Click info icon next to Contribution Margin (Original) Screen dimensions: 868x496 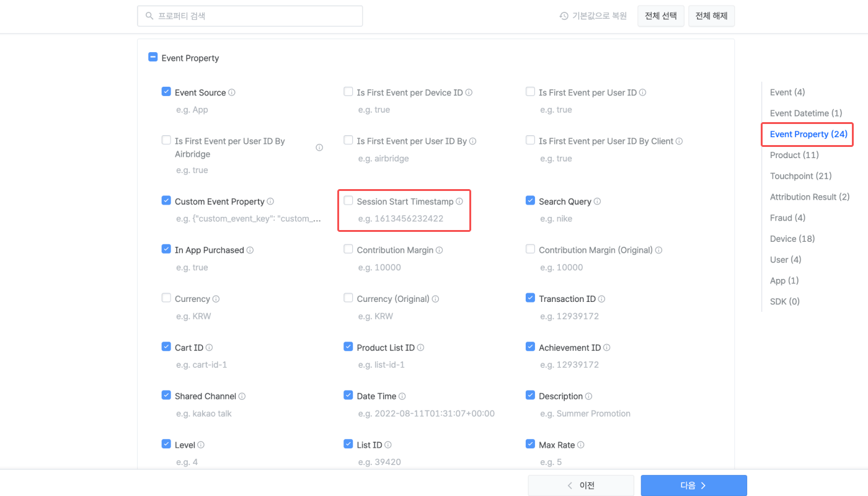pos(659,250)
